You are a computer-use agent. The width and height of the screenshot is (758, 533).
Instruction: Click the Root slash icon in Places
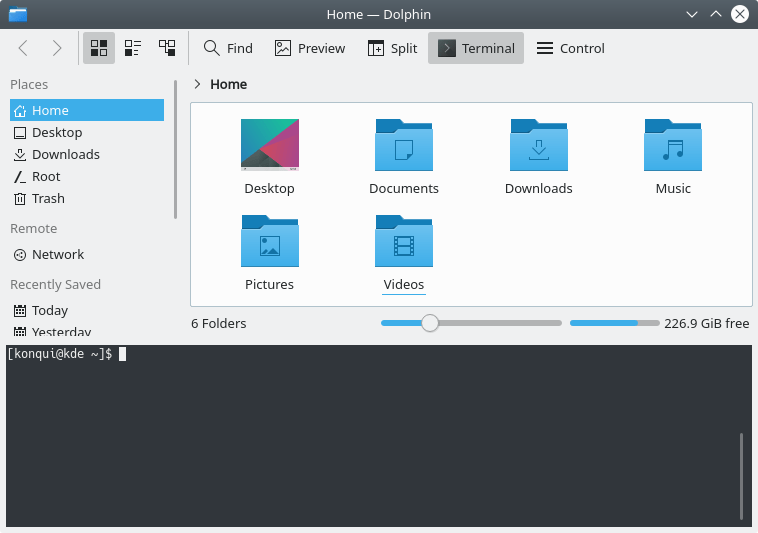coord(20,177)
